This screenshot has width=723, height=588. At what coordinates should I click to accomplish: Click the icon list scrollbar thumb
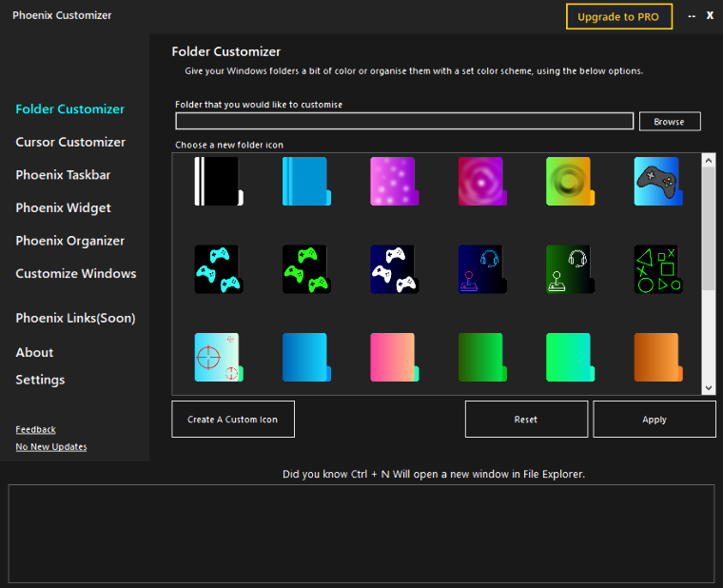click(709, 228)
